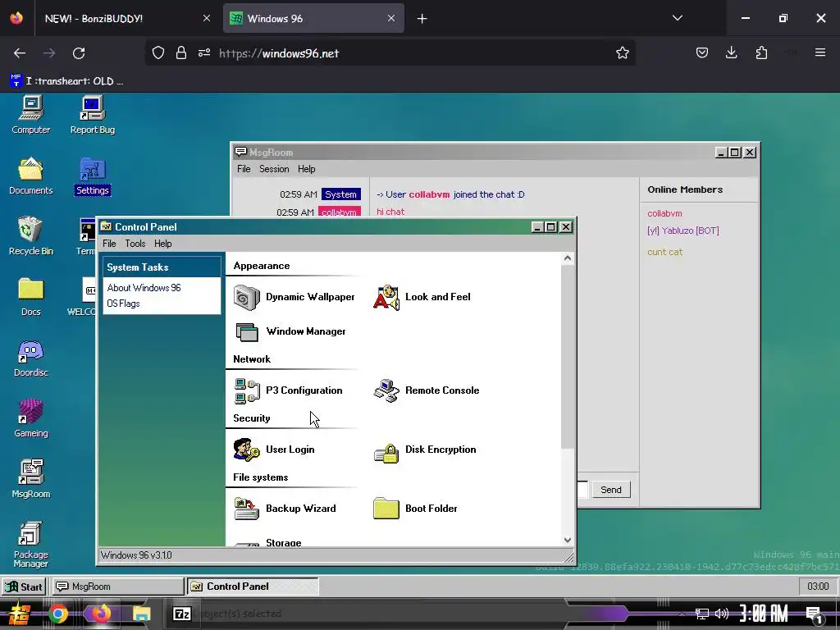Open 7-Zip from the Windows taskbar

pyautogui.click(x=182, y=614)
